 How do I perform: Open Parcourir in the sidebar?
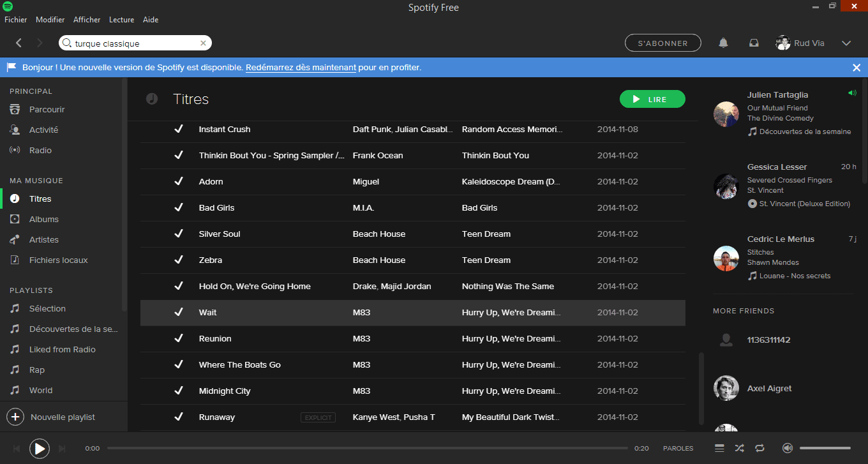pyautogui.click(x=47, y=109)
